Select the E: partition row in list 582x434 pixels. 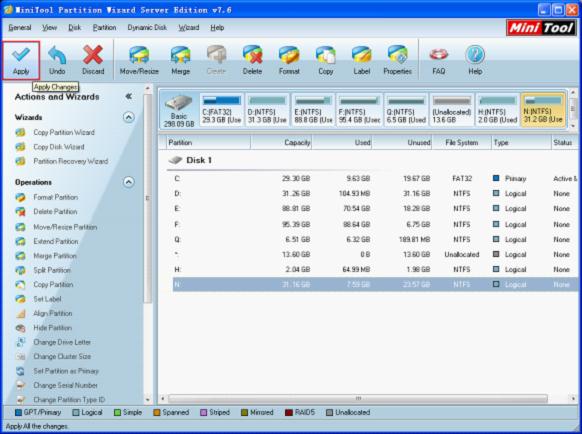point(375,209)
